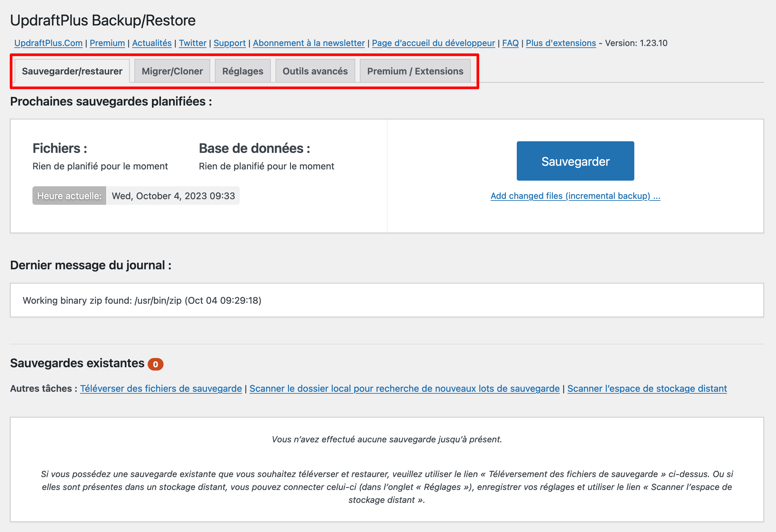Open the Réglages tab
Image resolution: width=776 pixels, height=532 pixels.
(x=242, y=71)
